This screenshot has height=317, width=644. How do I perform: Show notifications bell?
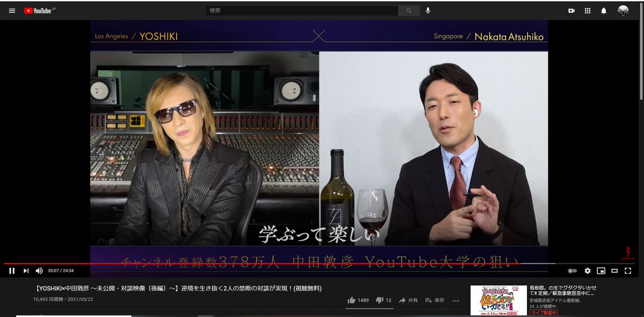(604, 11)
